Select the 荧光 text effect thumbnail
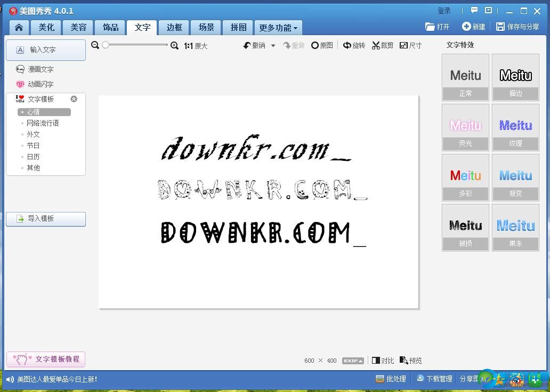The width and height of the screenshot is (550, 392). [465, 127]
